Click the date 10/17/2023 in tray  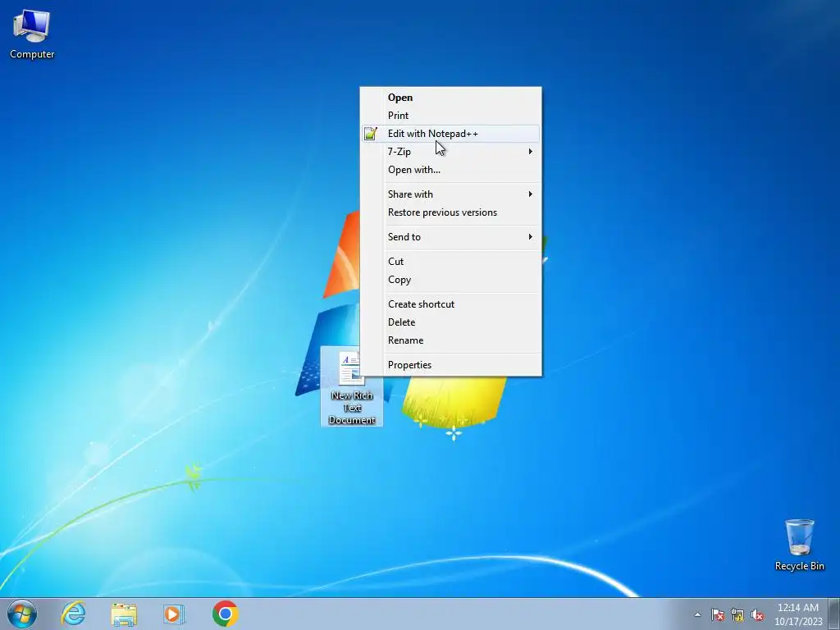798,622
